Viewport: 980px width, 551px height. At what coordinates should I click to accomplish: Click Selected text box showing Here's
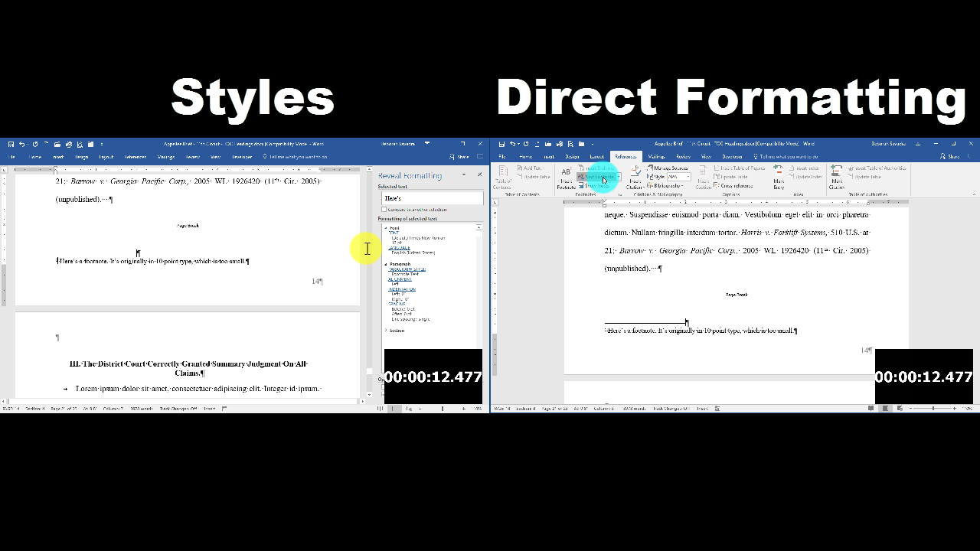[x=433, y=198]
